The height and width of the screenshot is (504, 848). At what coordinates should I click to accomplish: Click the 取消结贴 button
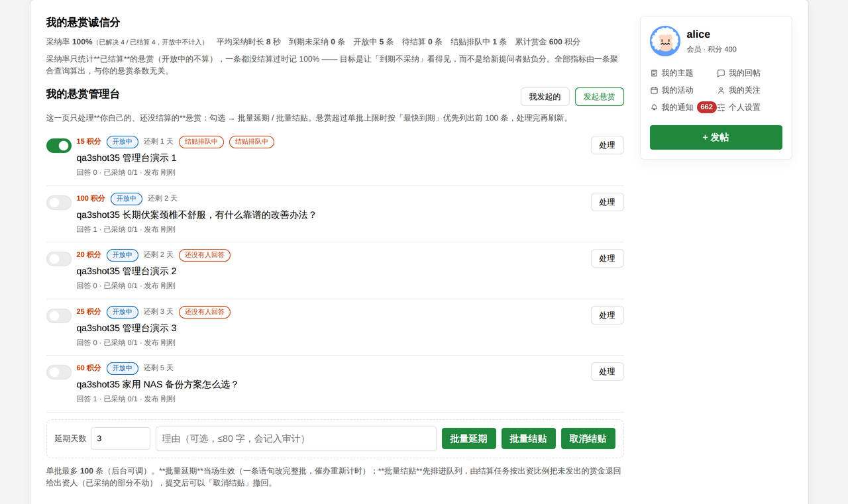pos(588,438)
